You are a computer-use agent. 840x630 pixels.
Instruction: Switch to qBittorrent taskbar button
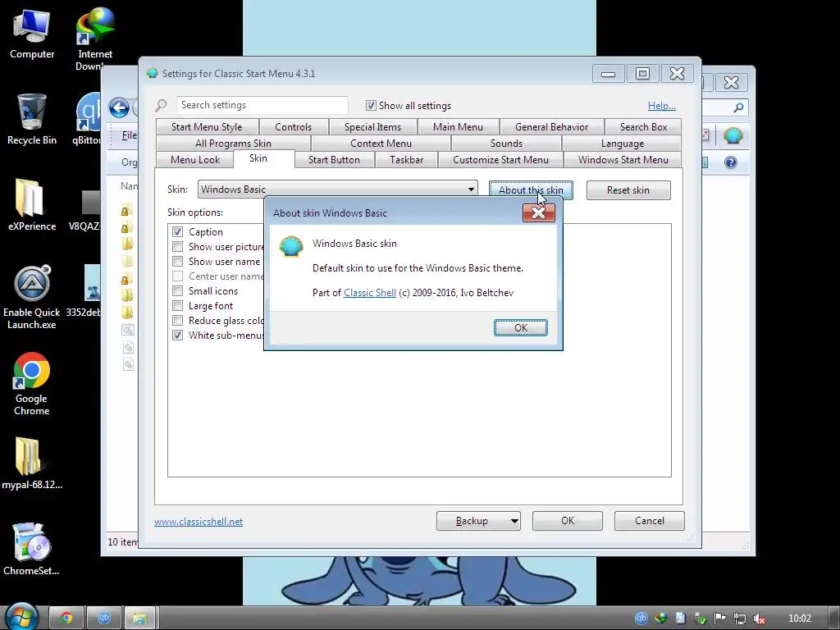pos(104,619)
